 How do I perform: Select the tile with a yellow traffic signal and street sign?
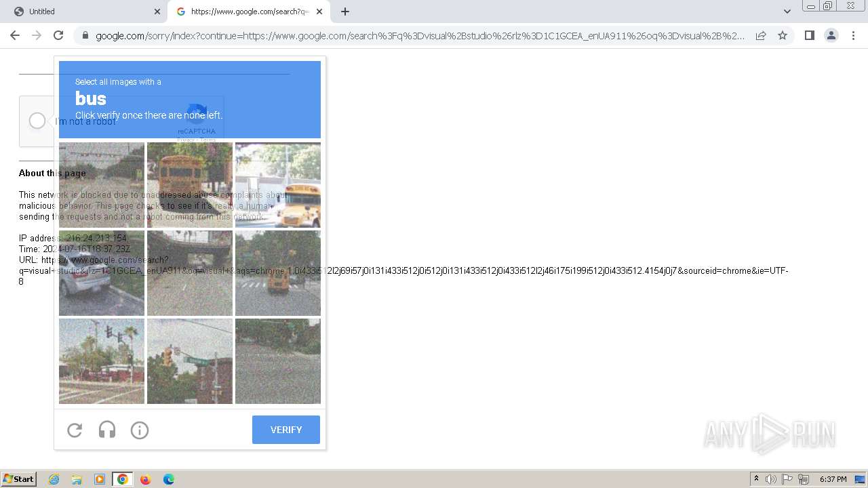(190, 361)
